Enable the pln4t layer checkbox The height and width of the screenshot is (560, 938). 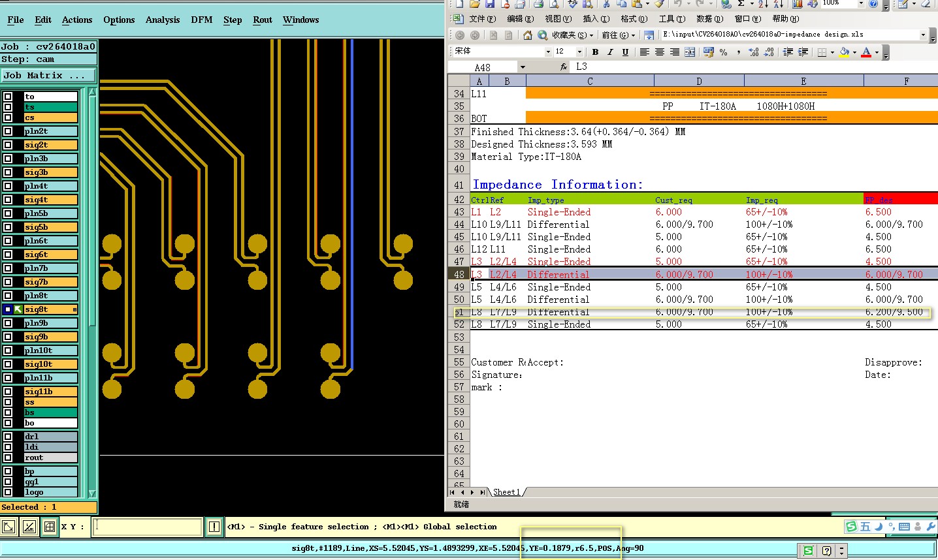coord(8,186)
